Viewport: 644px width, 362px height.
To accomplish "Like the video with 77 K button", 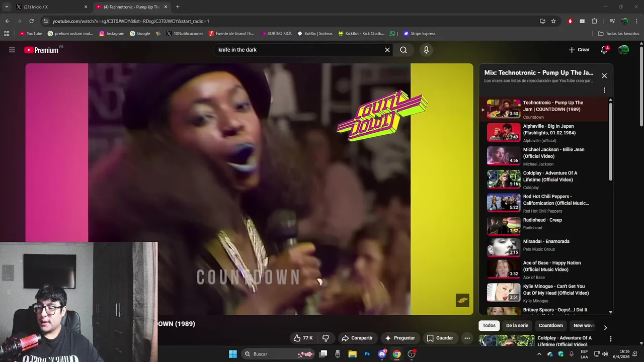I will coord(303,338).
